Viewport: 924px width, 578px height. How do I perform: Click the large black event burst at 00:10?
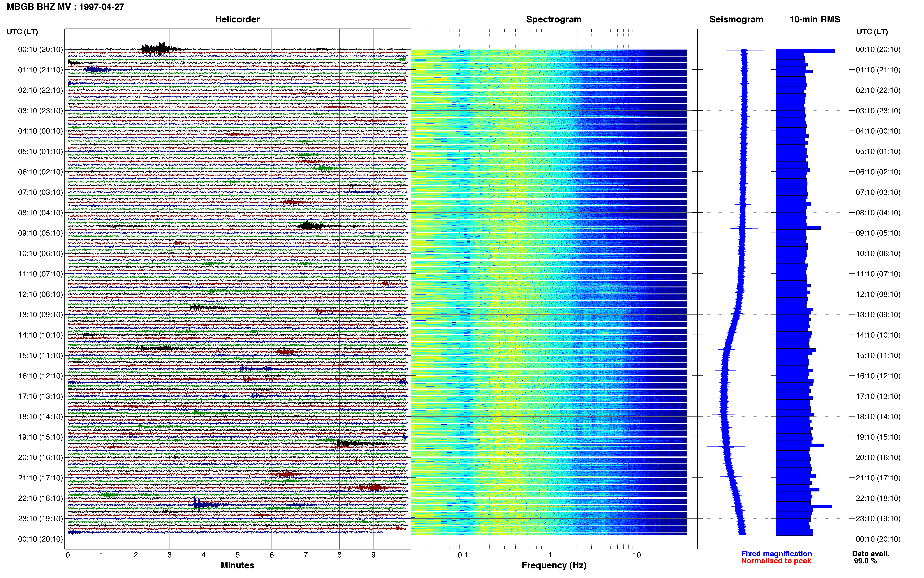point(161,49)
